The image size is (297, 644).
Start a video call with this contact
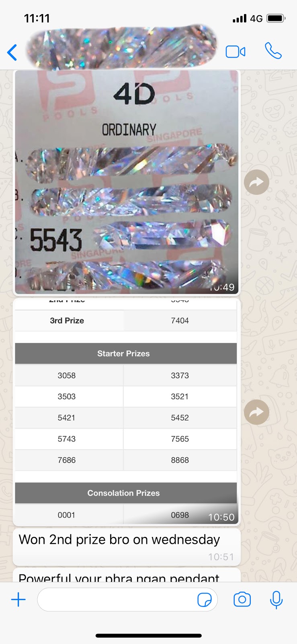click(x=236, y=52)
